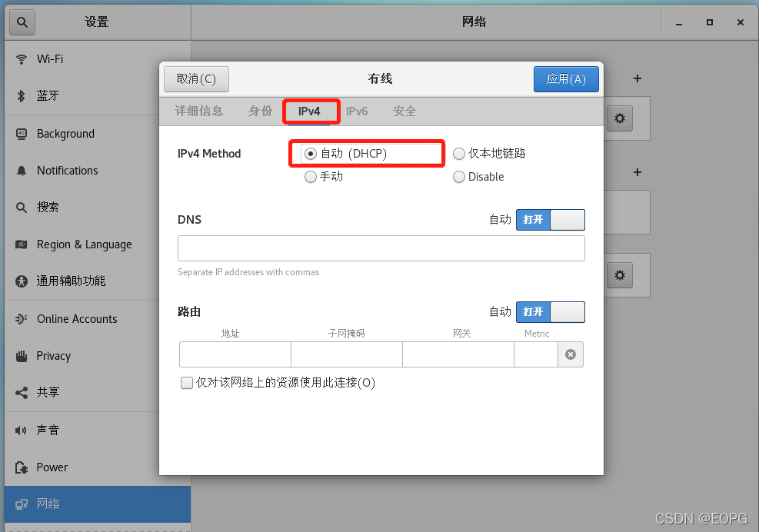Delete the route row with the X icon

click(571, 354)
